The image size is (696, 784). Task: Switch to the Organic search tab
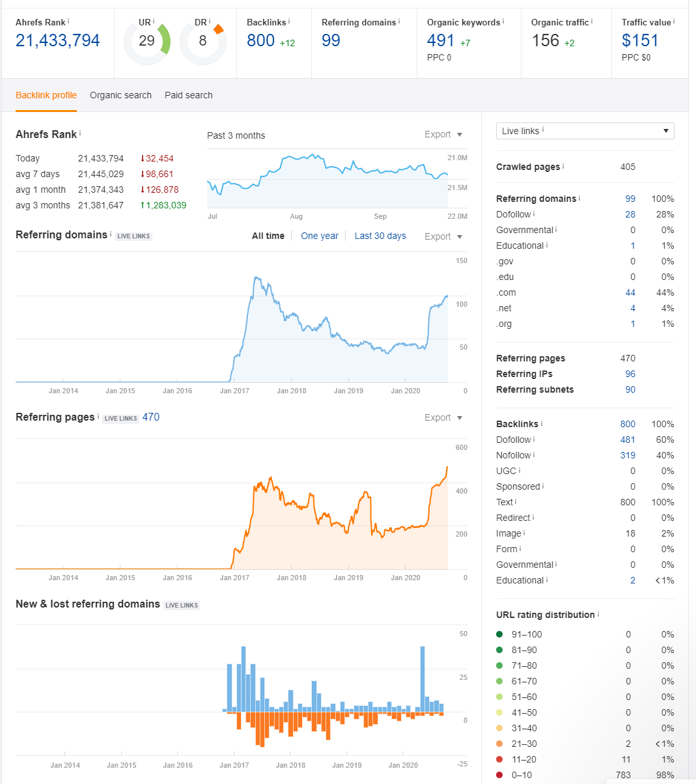[x=120, y=95]
